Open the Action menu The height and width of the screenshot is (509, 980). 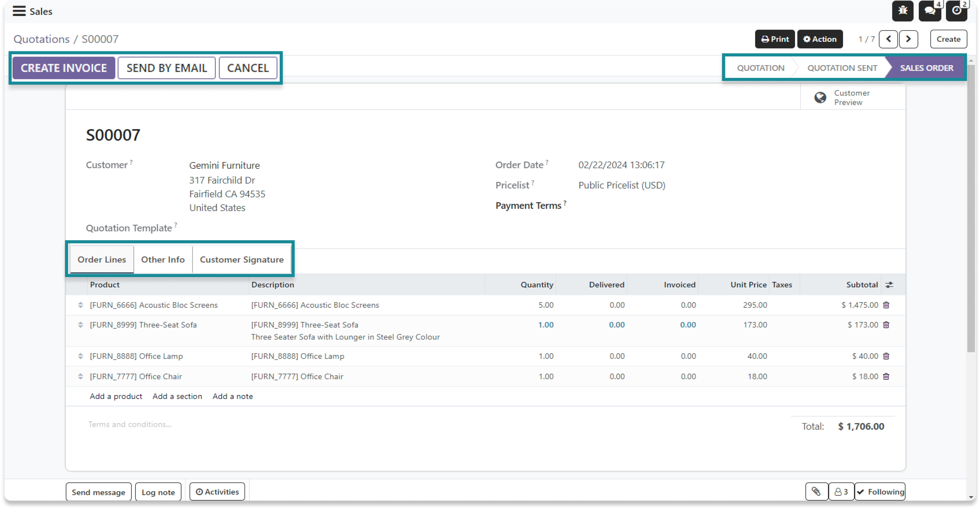[x=820, y=39]
